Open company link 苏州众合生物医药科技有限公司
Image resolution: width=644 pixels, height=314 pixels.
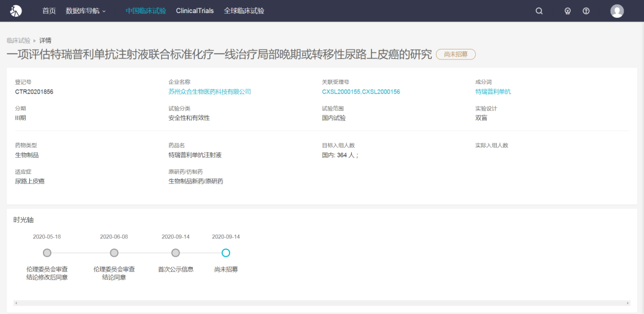[209, 92]
